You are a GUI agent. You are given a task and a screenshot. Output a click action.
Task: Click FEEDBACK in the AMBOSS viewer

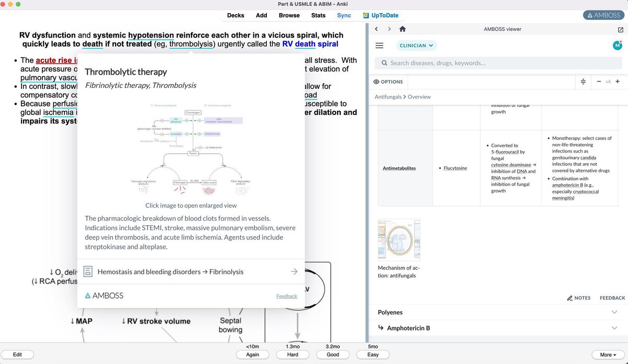[x=612, y=298]
